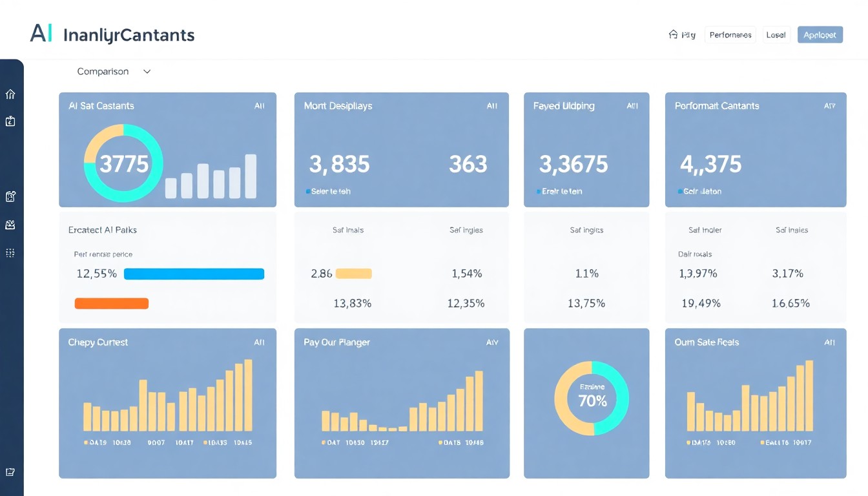
Task: Click the 70% donut chart
Action: [593, 398]
